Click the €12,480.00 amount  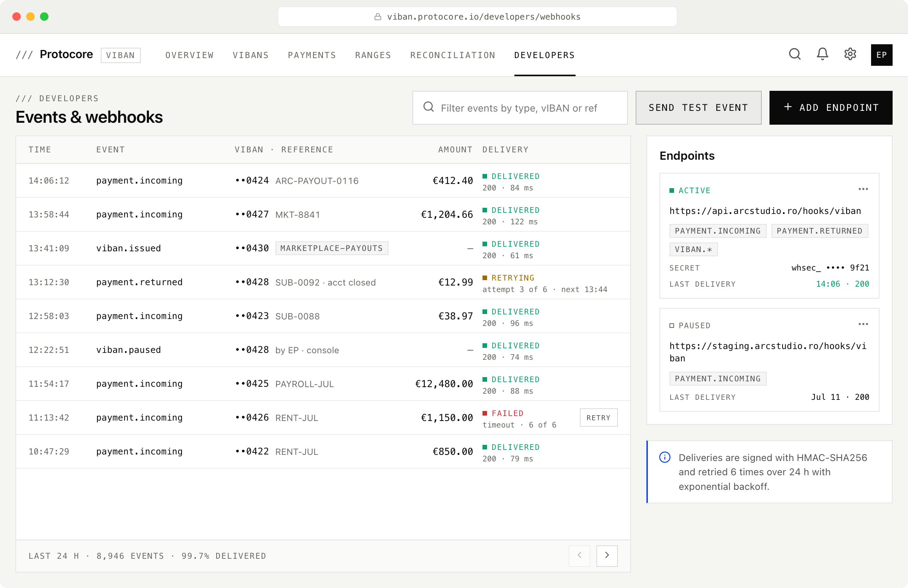click(444, 384)
